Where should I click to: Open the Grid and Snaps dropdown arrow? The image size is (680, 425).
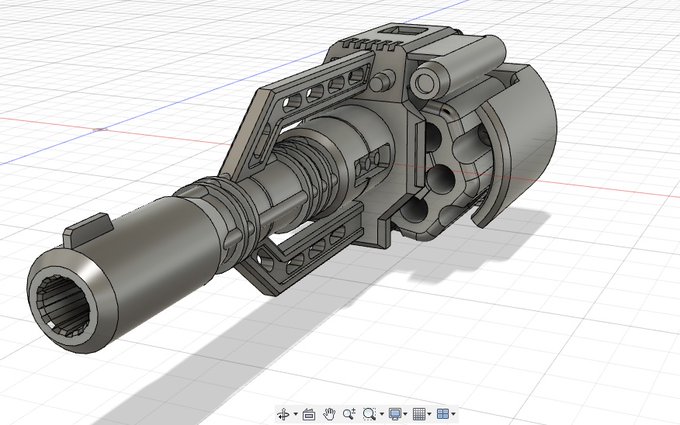click(x=429, y=414)
